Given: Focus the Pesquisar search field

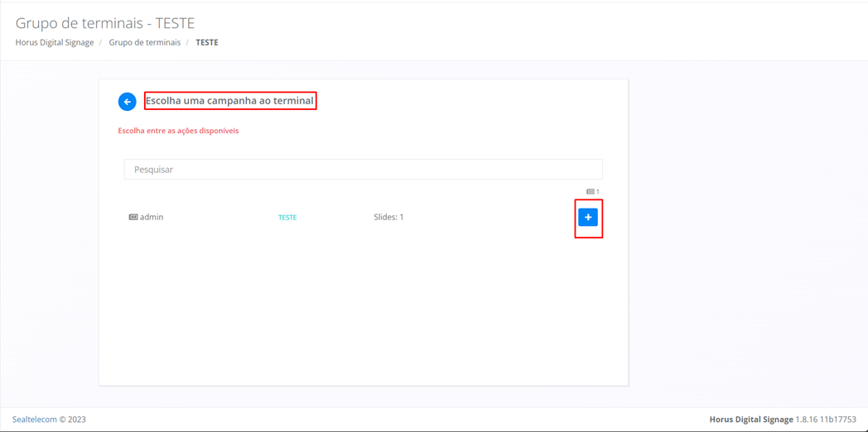Looking at the screenshot, I should pyautogui.click(x=363, y=170).
